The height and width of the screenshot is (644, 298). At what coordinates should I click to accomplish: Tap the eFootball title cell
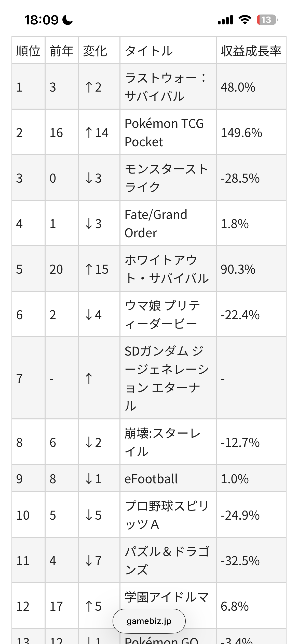pos(151,479)
